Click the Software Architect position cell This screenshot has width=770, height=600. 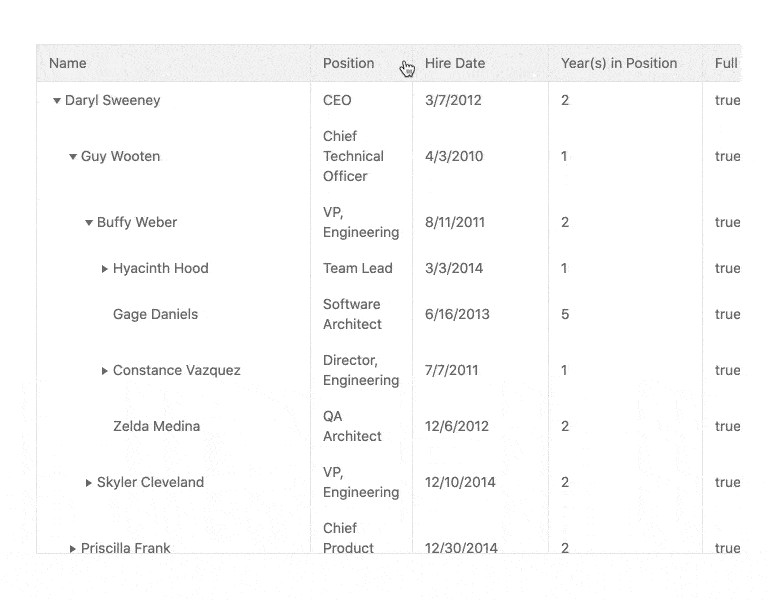pyautogui.click(x=352, y=314)
